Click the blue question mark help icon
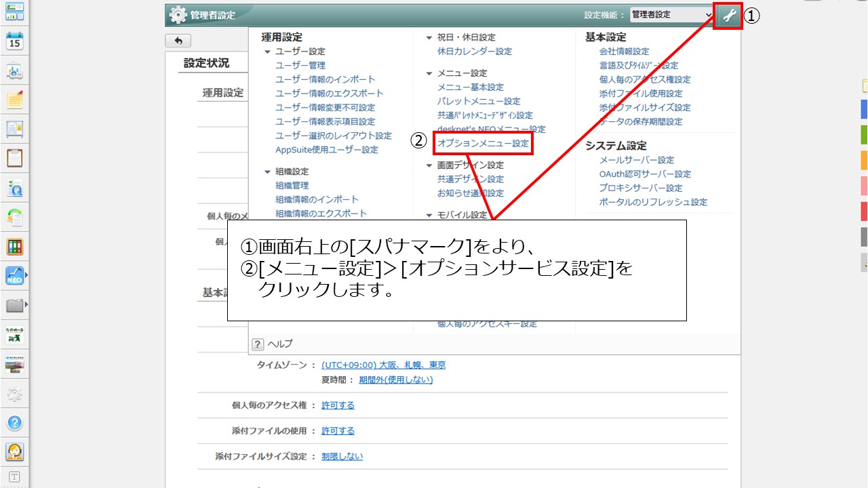868x488 pixels. (15, 423)
